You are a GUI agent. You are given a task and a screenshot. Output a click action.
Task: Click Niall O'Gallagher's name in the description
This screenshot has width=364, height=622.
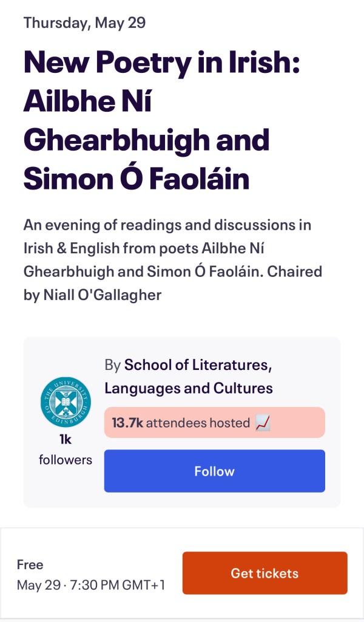[x=103, y=294]
